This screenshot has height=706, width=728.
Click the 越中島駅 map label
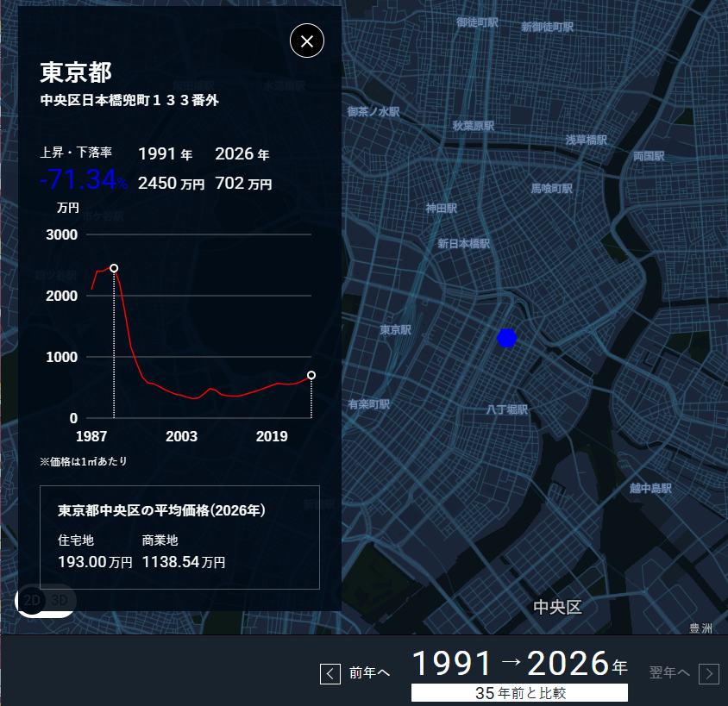pos(650,488)
